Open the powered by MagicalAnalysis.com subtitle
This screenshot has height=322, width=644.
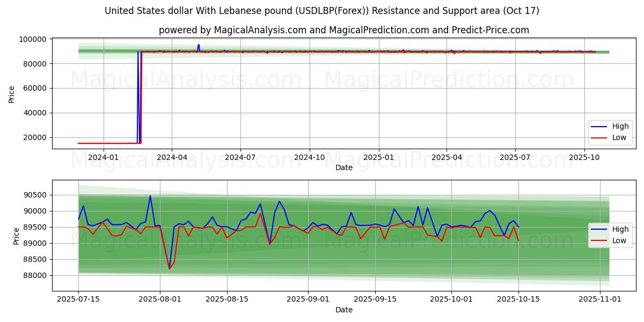(343, 30)
